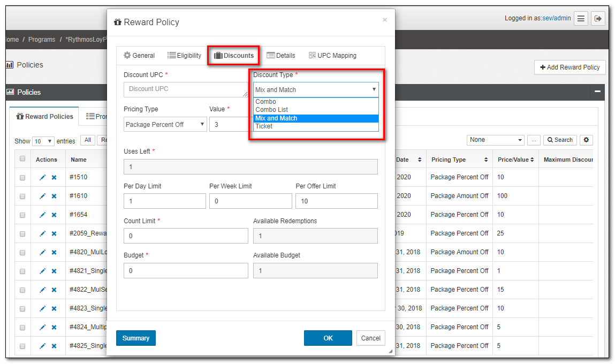Open the UPC Mapping tab
Viewport: 615px width, 364px height.
332,56
